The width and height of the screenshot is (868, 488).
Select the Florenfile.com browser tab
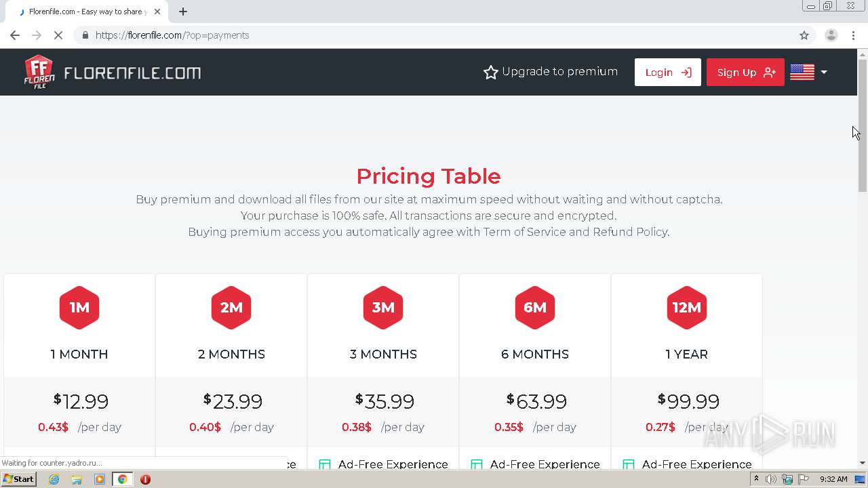[x=88, y=12]
